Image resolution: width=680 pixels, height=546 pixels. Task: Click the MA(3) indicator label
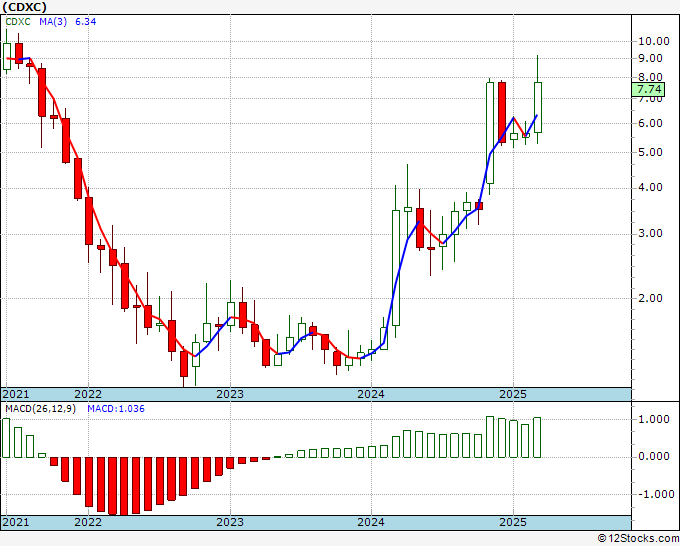tap(53, 22)
